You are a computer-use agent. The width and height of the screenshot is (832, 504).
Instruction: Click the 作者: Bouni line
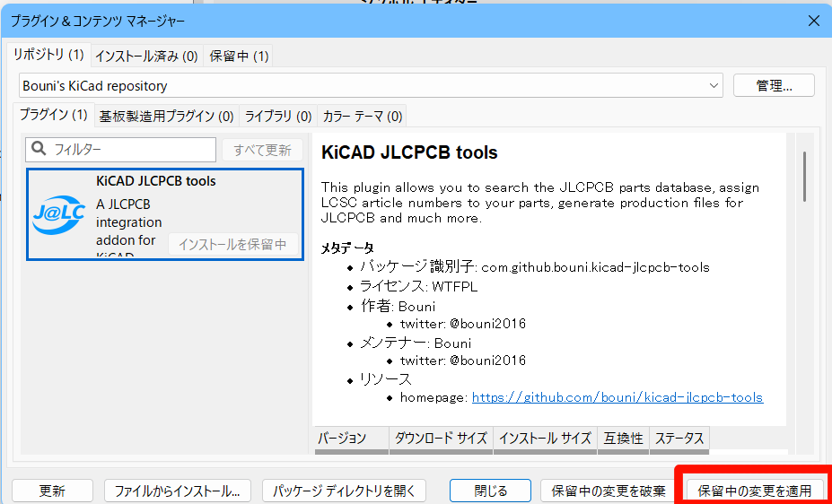coord(398,307)
